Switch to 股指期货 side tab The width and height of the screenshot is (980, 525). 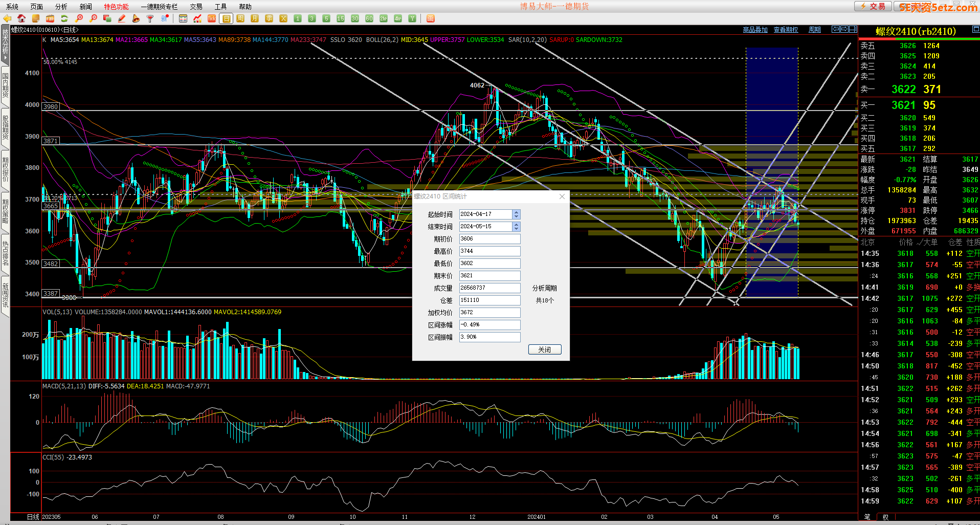(x=5, y=128)
